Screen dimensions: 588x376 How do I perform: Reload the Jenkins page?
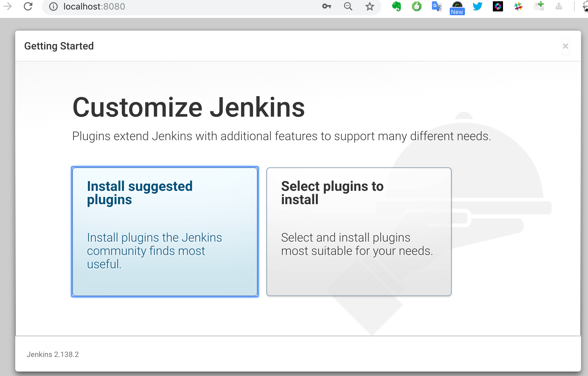click(x=28, y=7)
